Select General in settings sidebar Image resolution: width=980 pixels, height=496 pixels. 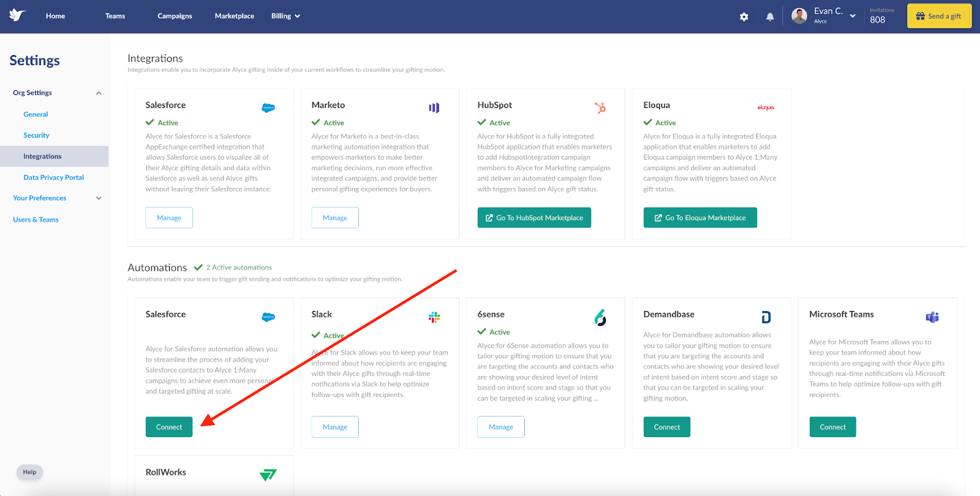coord(36,115)
